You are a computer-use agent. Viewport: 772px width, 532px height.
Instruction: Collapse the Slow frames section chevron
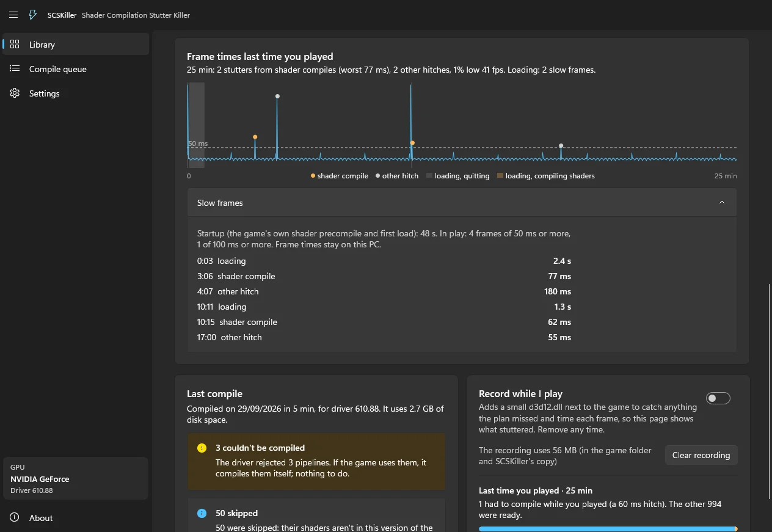[722, 202]
